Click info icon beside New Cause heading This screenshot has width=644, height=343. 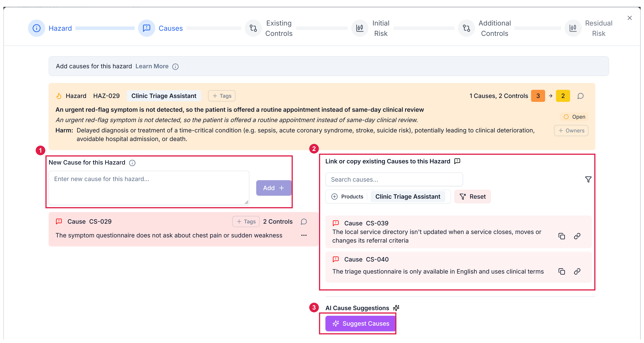(132, 163)
